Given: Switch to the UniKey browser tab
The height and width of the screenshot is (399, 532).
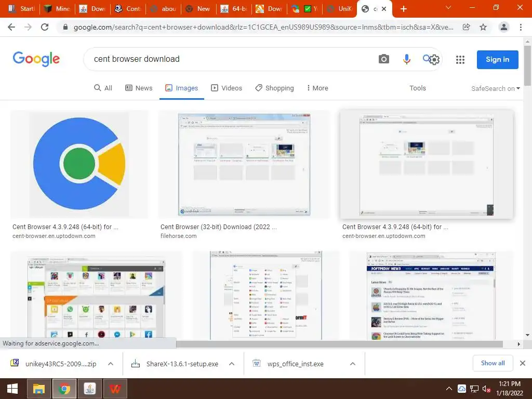Looking at the screenshot, I should 339,9.
